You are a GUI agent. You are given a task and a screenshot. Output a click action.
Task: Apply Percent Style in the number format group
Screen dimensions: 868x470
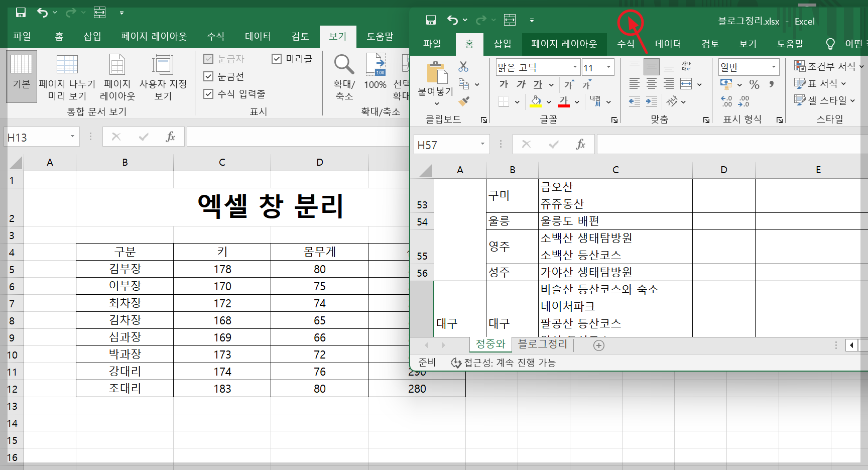point(755,84)
